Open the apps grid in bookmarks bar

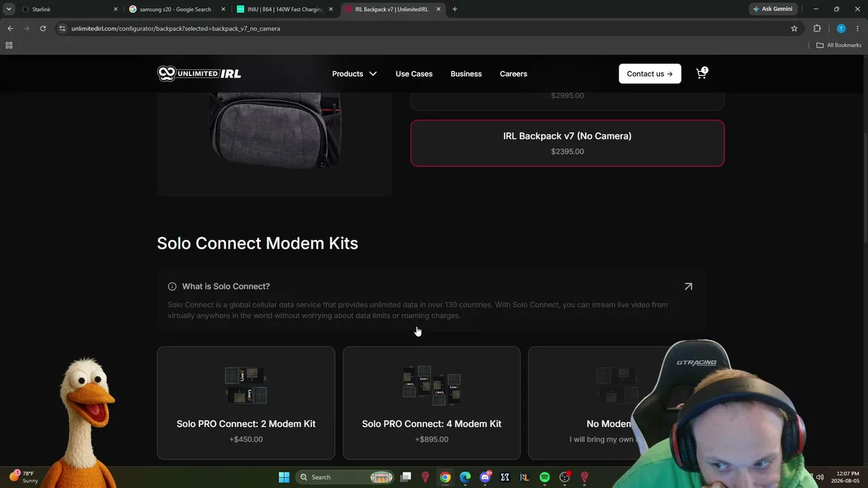(x=9, y=45)
